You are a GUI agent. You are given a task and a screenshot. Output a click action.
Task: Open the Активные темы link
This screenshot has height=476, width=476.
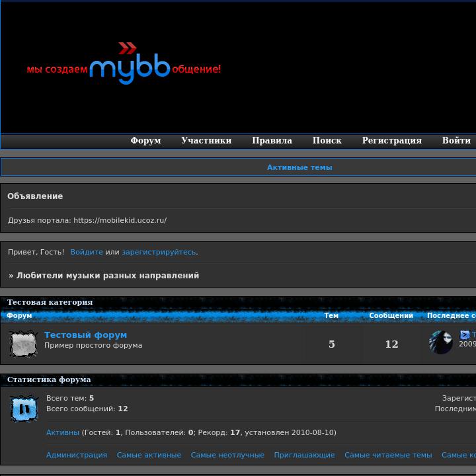coord(299,167)
